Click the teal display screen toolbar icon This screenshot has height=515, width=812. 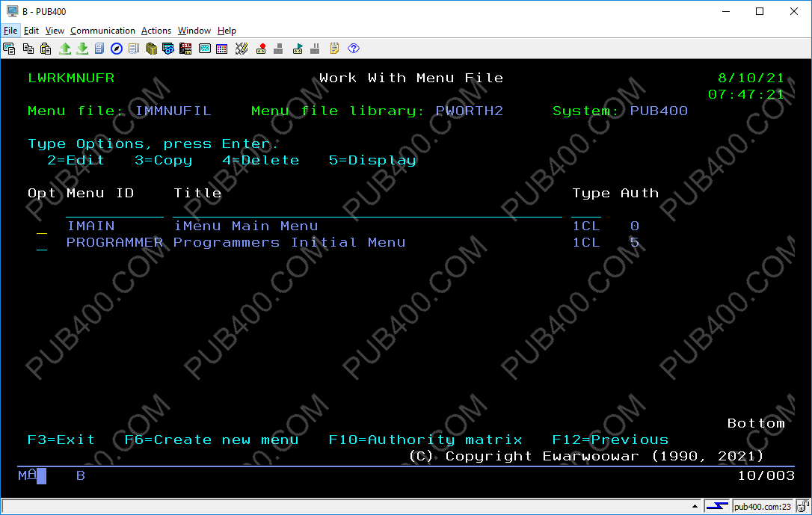click(x=205, y=49)
